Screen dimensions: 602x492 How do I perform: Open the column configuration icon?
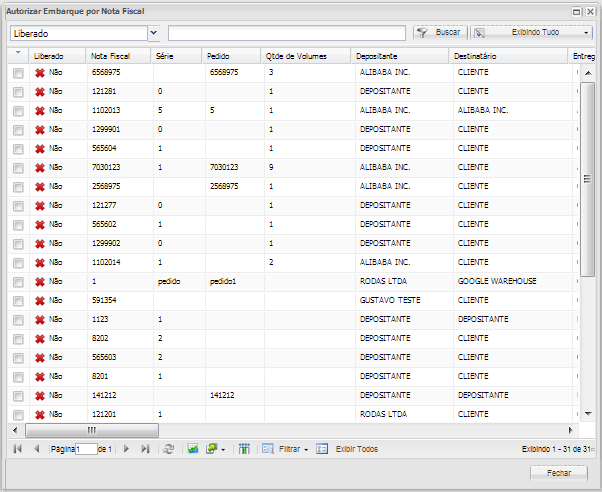(x=244, y=449)
